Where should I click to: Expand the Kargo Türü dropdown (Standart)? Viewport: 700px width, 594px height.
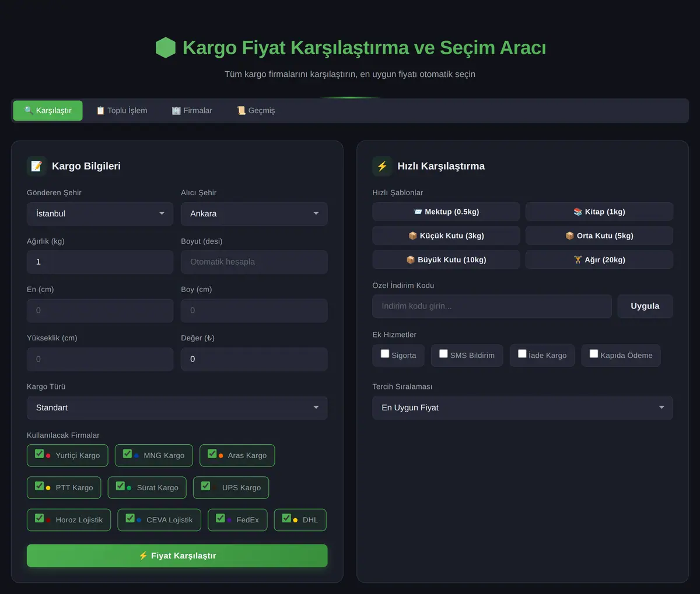(x=177, y=408)
